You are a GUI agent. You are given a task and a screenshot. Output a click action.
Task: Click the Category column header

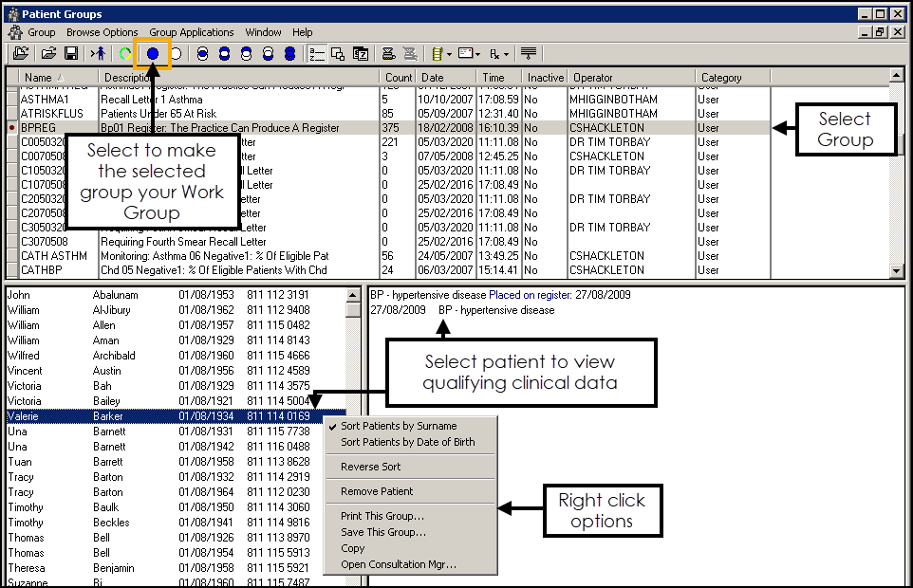coord(721,78)
